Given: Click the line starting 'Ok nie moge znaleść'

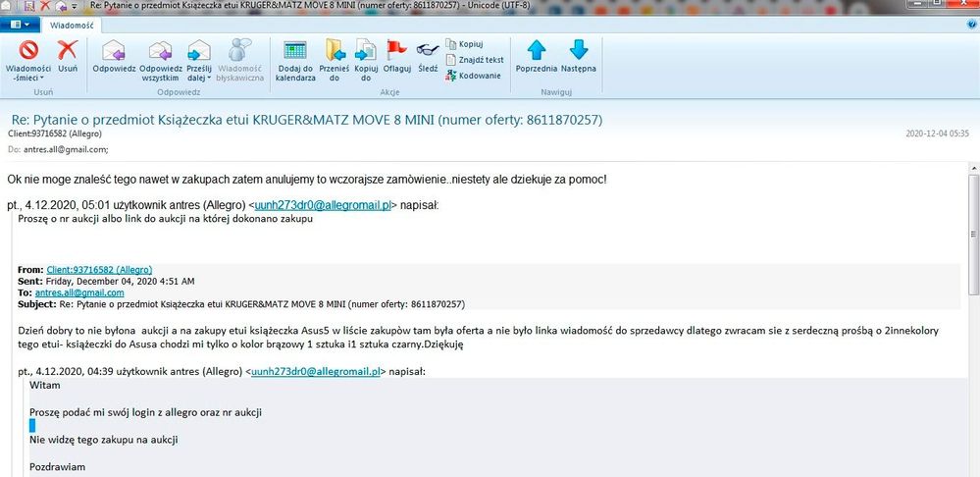Looking at the screenshot, I should (307, 180).
